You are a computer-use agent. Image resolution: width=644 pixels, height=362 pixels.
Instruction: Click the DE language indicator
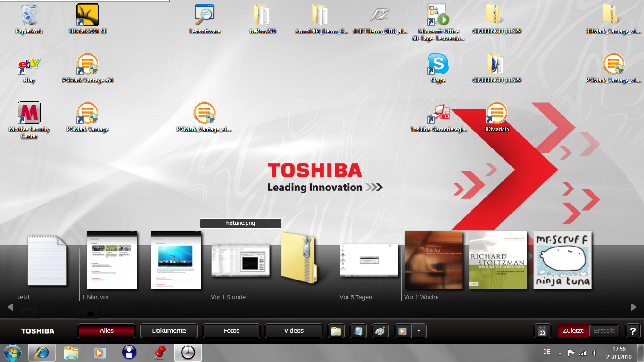[x=546, y=352]
